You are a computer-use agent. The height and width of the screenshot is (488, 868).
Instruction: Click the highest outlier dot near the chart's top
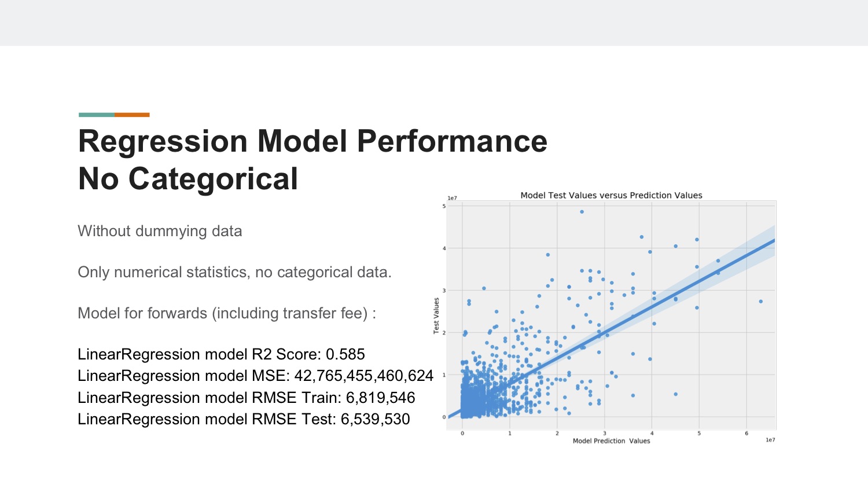(582, 212)
